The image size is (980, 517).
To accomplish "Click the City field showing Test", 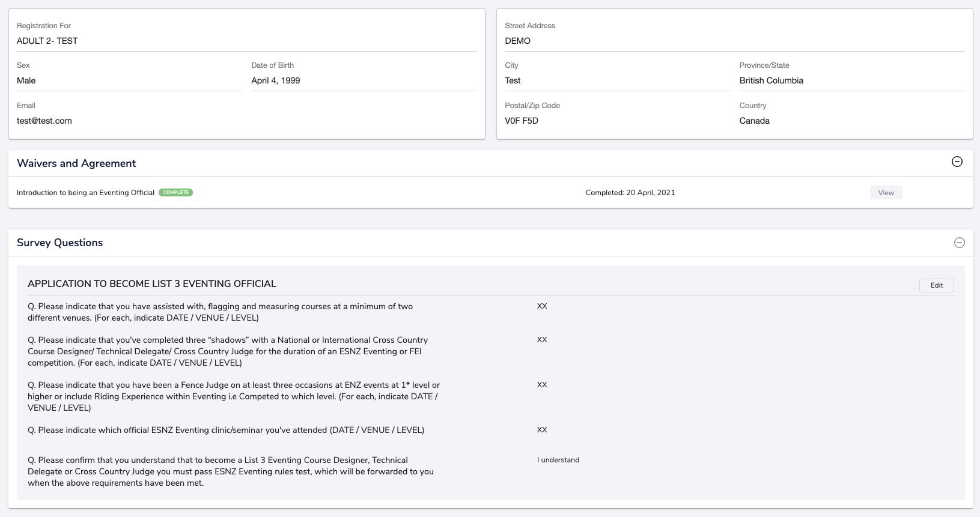I will [513, 80].
